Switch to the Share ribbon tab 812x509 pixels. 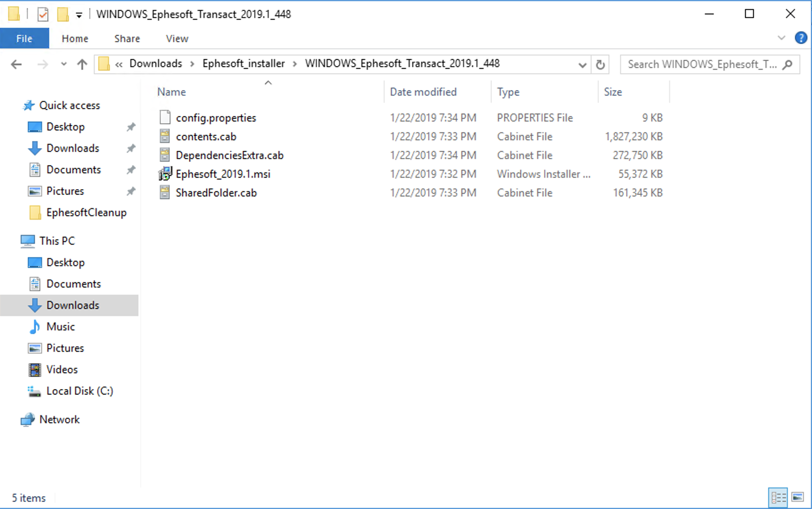coord(127,38)
